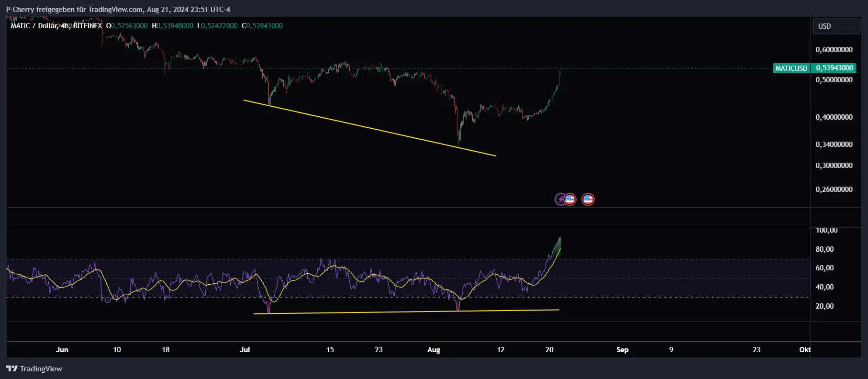Click the current price 0,53943000 label
Viewport: 868px width, 379px height.
click(x=835, y=68)
